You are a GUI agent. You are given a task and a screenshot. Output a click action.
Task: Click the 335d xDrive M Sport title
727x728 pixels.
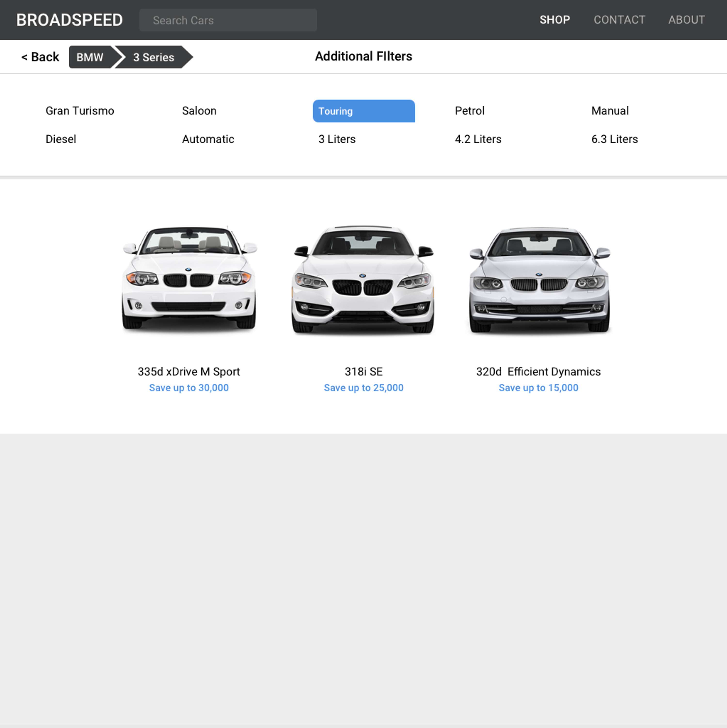(x=189, y=372)
